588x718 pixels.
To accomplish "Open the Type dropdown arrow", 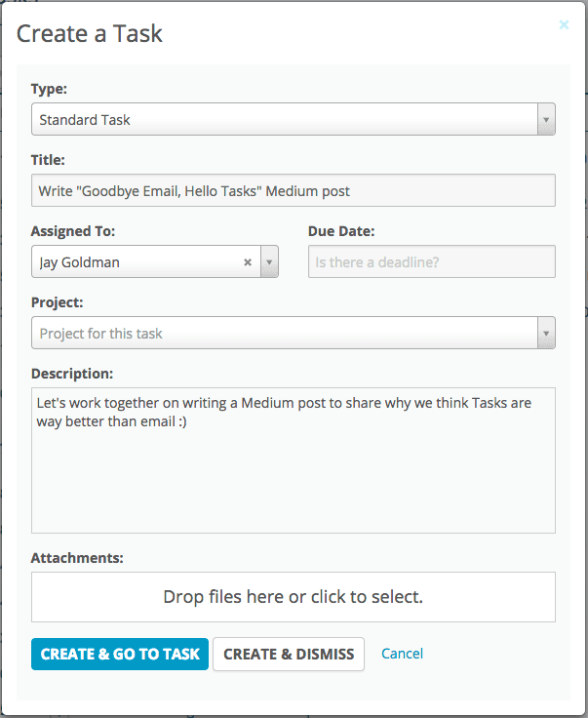I will tap(546, 120).
